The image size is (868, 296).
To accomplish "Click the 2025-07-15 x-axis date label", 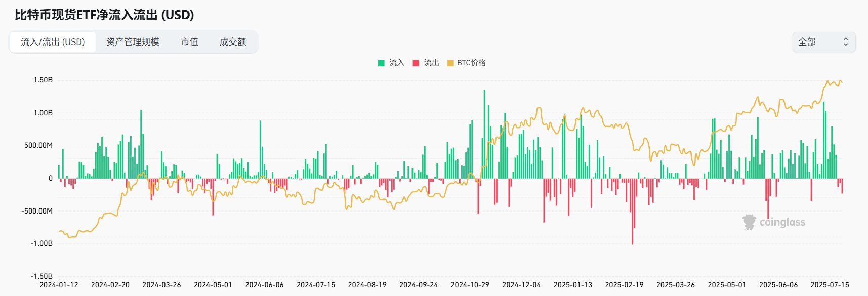I will 830,285.
